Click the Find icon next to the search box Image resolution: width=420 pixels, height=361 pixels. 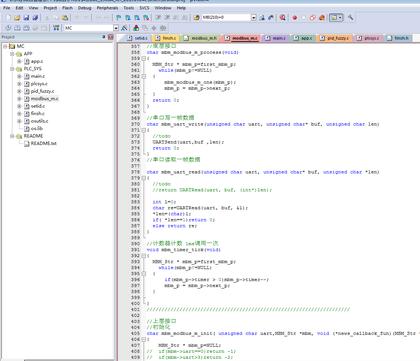(x=262, y=18)
